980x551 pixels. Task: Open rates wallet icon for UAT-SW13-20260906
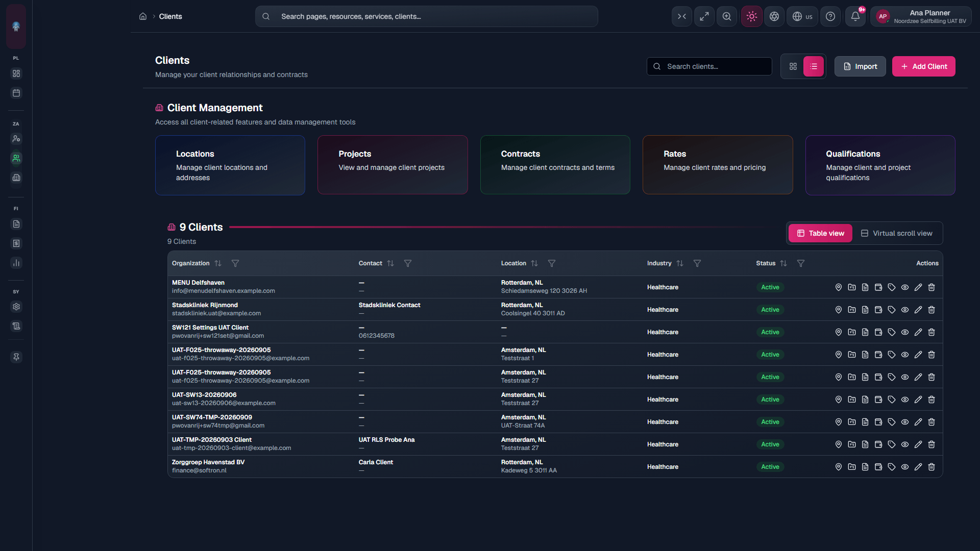[878, 399]
